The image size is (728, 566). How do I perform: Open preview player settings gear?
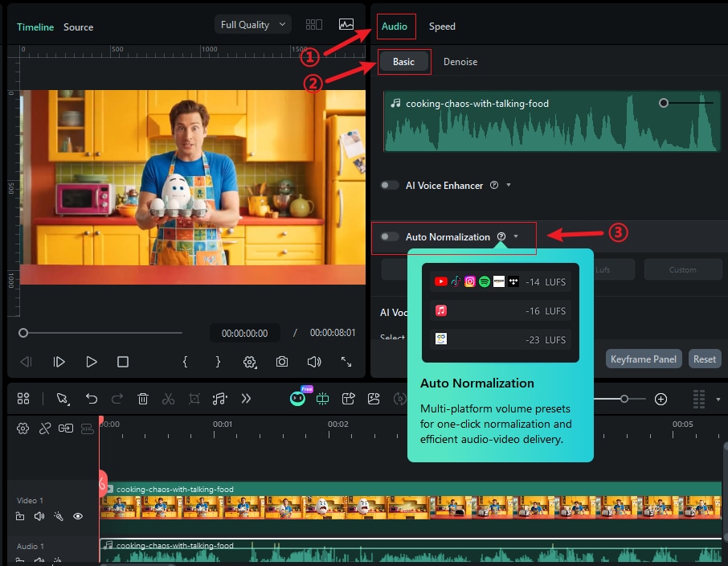(x=250, y=362)
